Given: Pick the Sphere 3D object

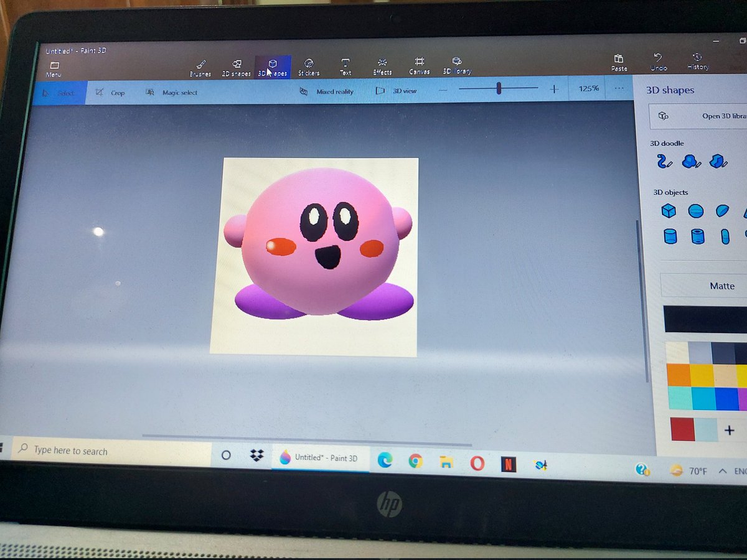Looking at the screenshot, I should click(x=696, y=211).
